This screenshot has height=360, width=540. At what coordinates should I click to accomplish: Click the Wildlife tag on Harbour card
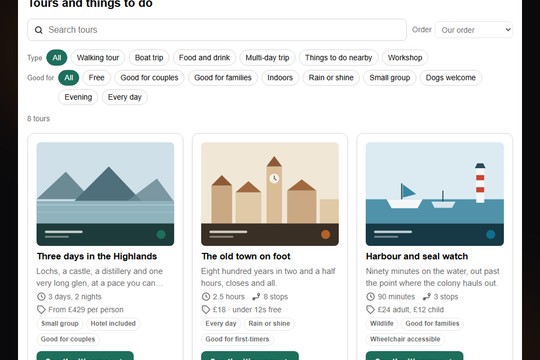point(382,324)
